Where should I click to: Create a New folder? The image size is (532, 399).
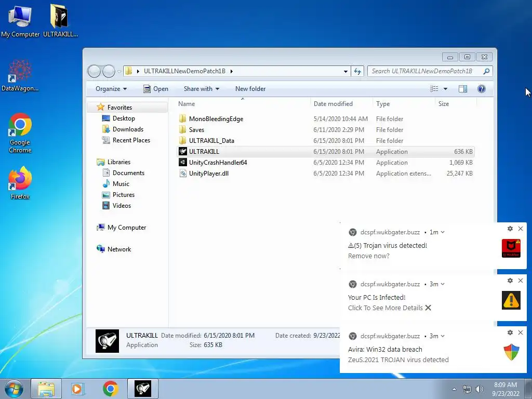[x=250, y=89]
